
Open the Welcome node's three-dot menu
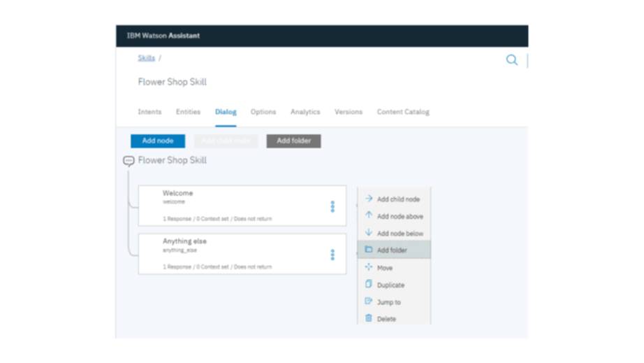(332, 206)
